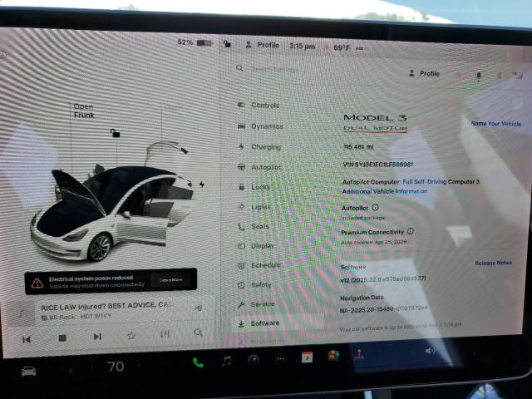Tap the Learn More alert button
This screenshot has height=399, width=532.
tap(171, 280)
